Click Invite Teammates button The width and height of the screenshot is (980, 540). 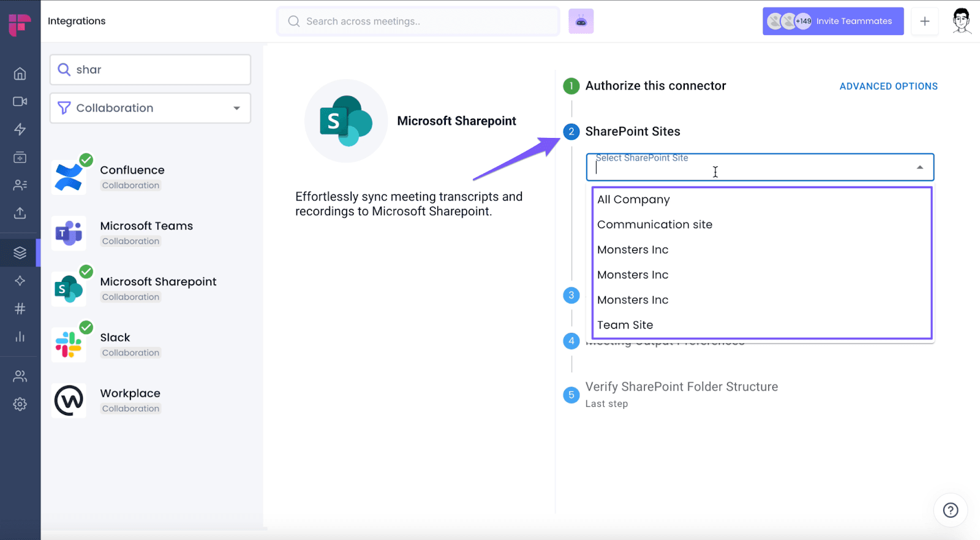tap(832, 21)
